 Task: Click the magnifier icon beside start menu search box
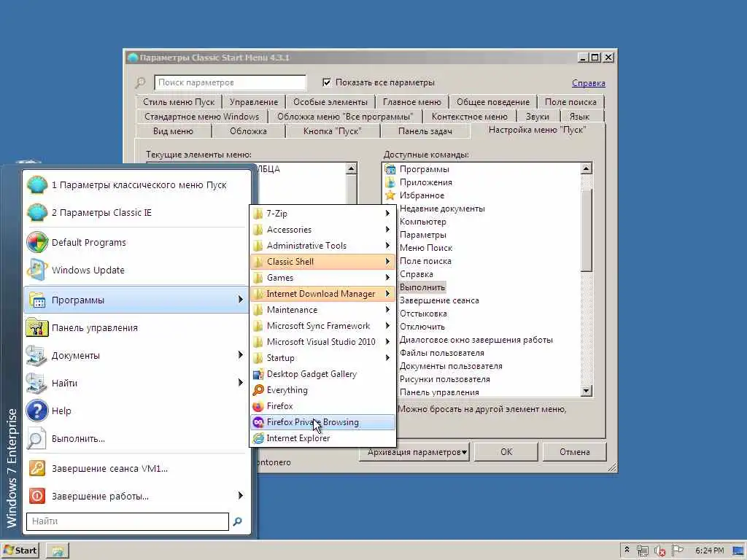(237, 521)
